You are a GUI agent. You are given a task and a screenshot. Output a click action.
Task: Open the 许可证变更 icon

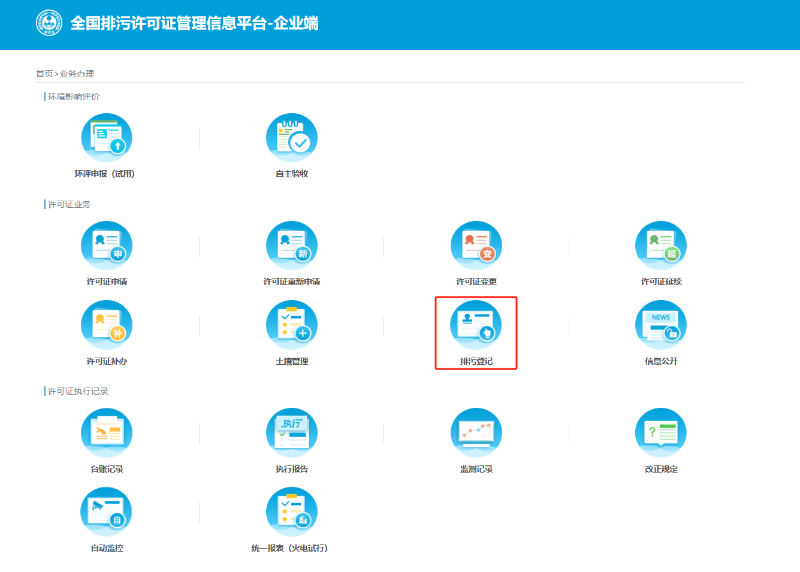coord(476,247)
